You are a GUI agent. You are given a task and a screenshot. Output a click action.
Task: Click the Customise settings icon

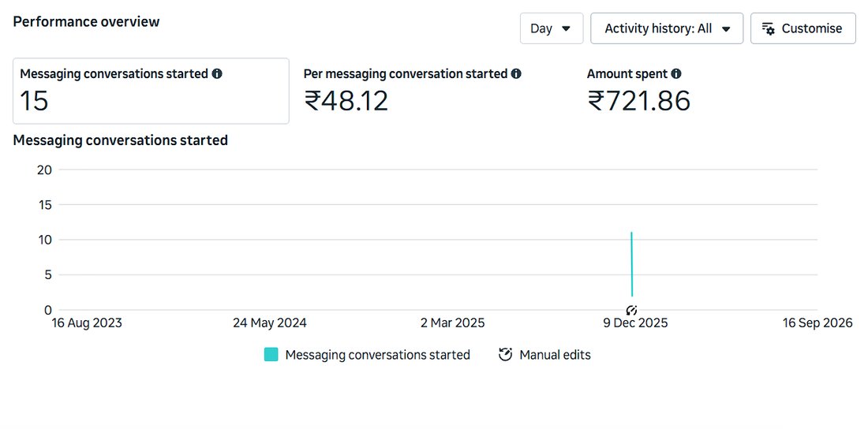[769, 29]
